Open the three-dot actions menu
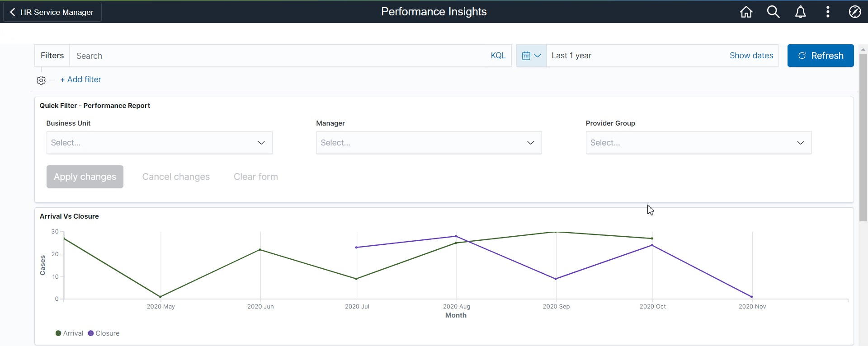Screen dimensions: 868x346 pyautogui.click(x=828, y=12)
